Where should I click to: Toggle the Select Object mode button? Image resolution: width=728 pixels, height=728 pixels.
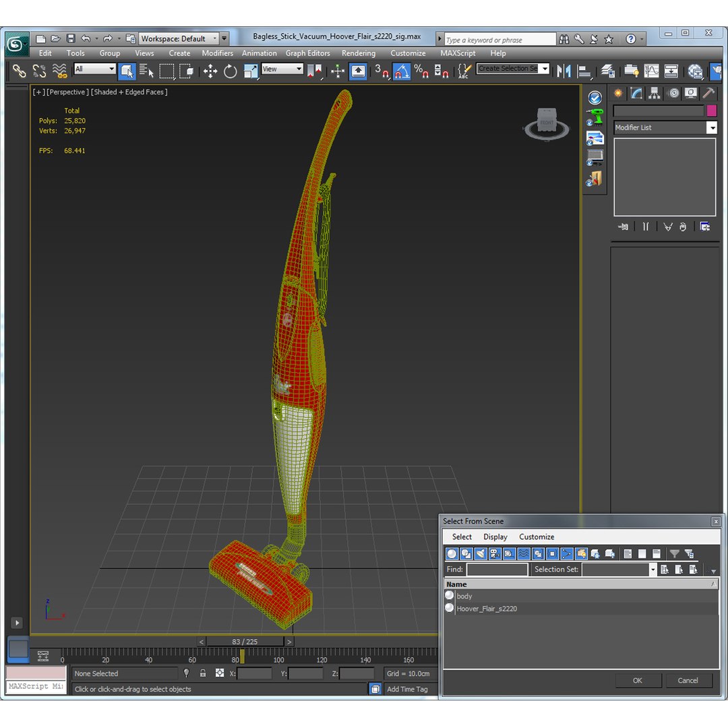click(126, 71)
